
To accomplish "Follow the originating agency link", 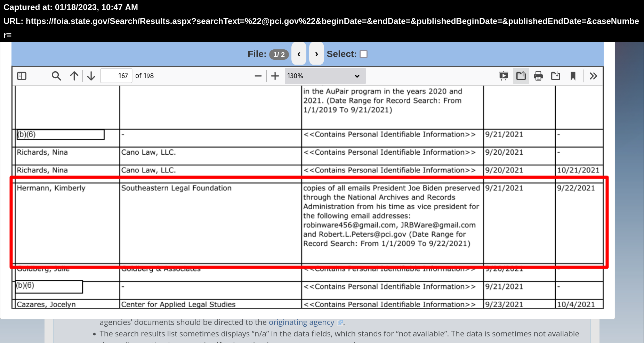I will pos(301,322).
